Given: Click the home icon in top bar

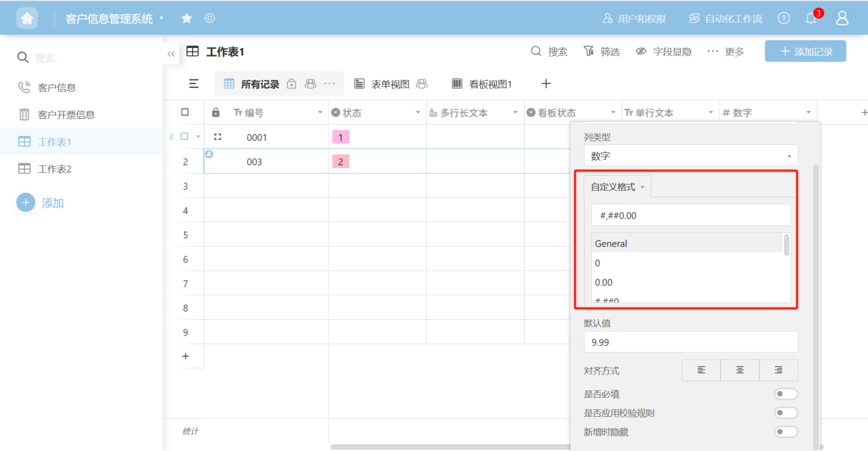Looking at the screenshot, I should [27, 18].
